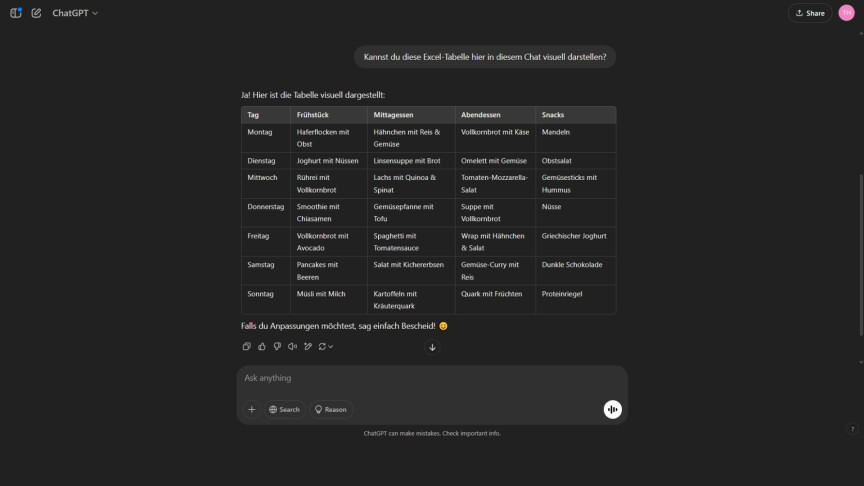The width and height of the screenshot is (864, 486).
Task: Open the sidebar panel
Action: (x=16, y=13)
